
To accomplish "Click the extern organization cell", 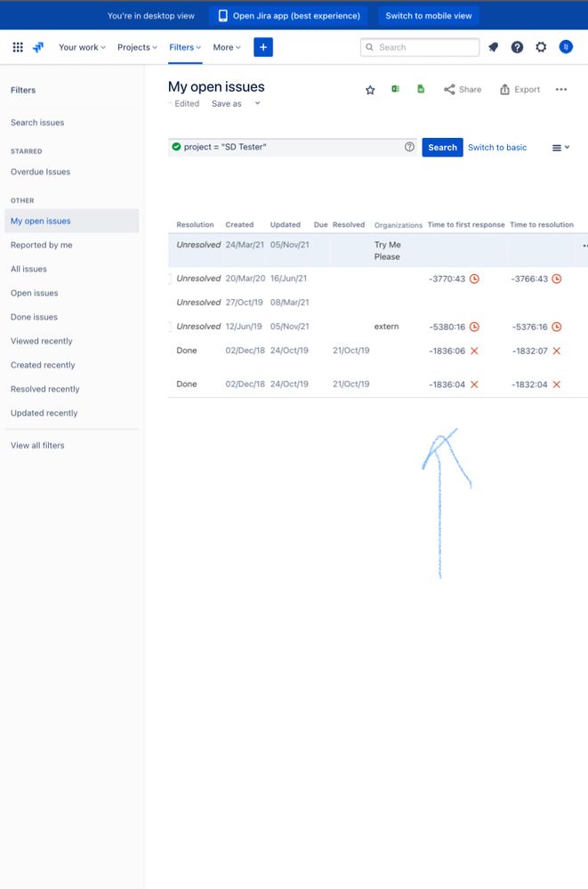I will [386, 327].
